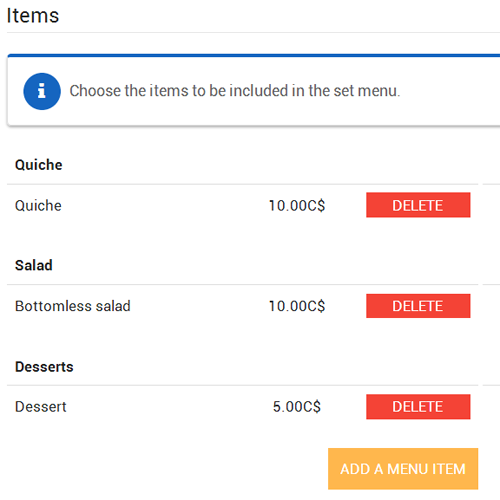Delete the Dessert item
The width and height of the screenshot is (500, 500).
(x=418, y=407)
